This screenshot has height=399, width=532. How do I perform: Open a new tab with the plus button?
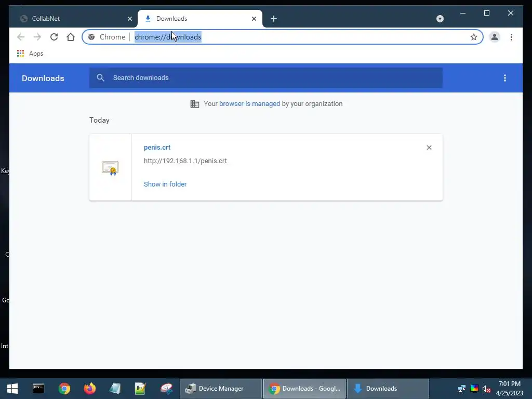(x=274, y=19)
